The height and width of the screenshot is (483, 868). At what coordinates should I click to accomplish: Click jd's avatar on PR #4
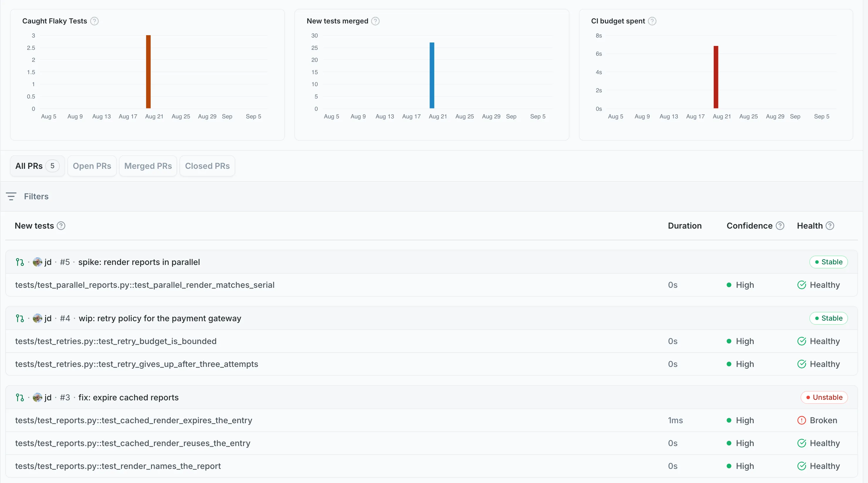pyautogui.click(x=38, y=318)
